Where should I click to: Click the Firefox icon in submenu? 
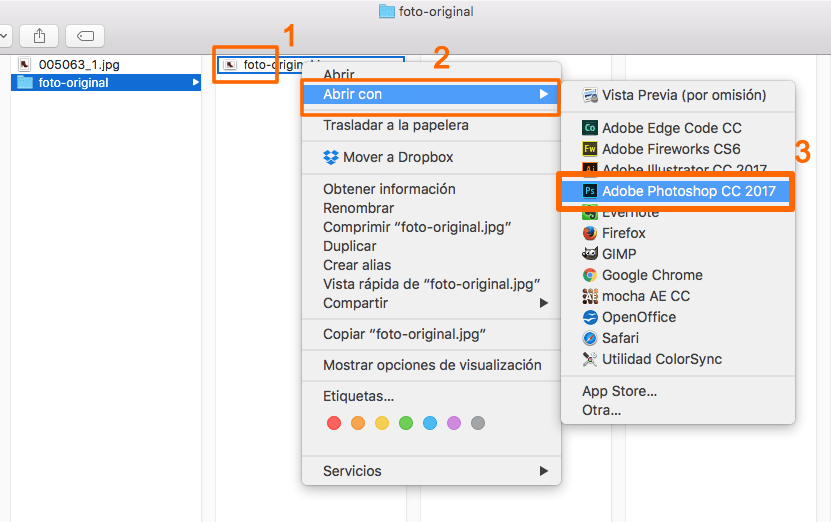point(590,233)
